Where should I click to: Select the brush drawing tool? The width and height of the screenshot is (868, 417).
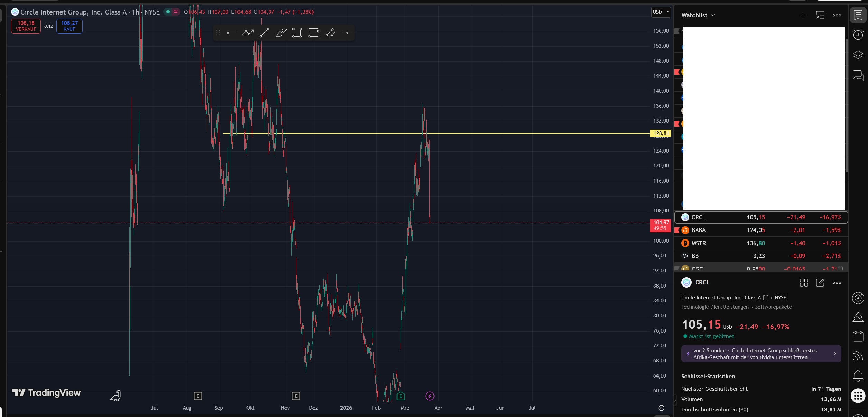[281, 33]
